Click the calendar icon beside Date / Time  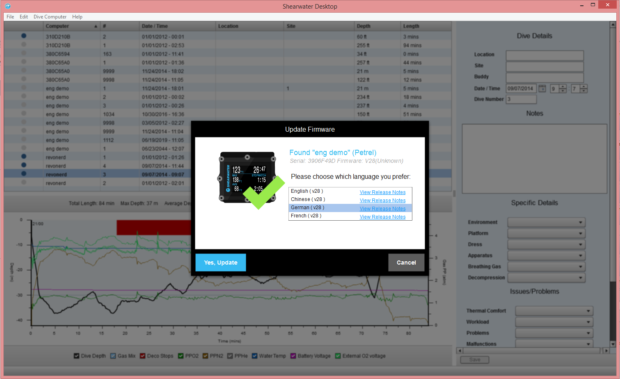542,89
